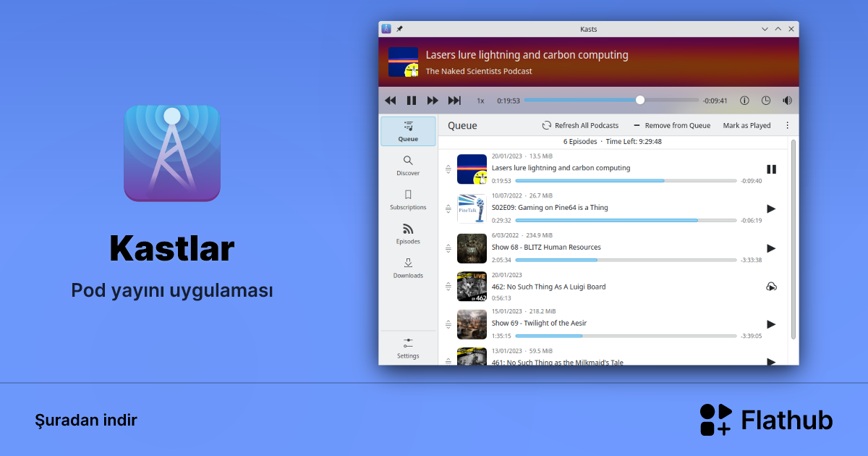Switch to the Queue tab

[408, 130]
